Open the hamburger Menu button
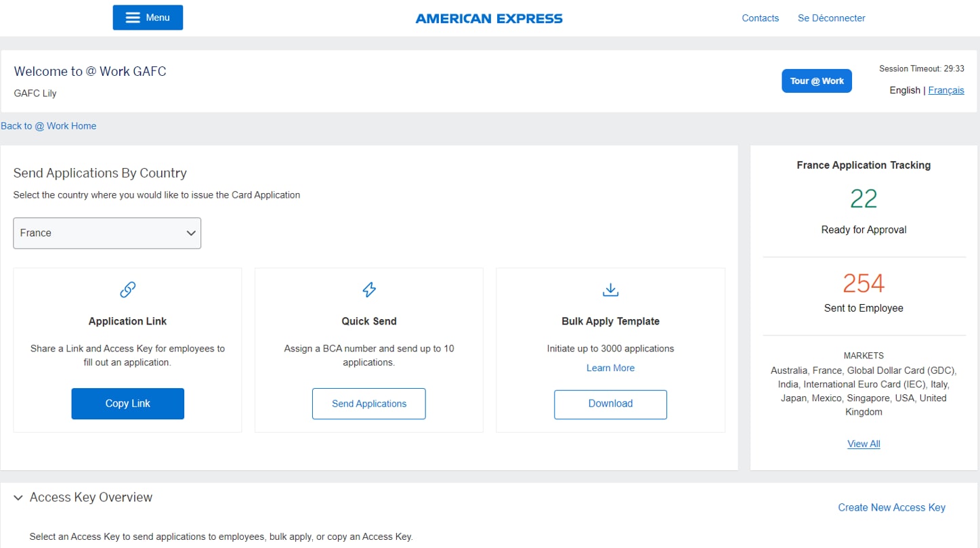The image size is (980, 548). (148, 18)
